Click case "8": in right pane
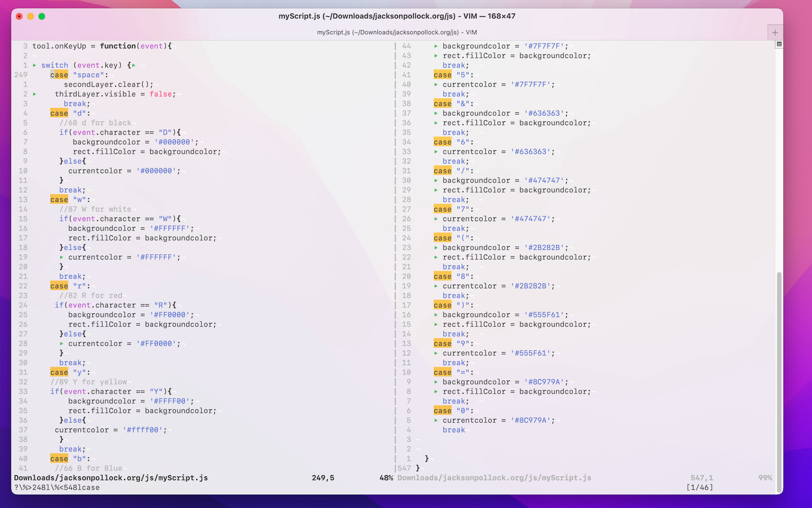The image size is (812, 508). (x=453, y=276)
